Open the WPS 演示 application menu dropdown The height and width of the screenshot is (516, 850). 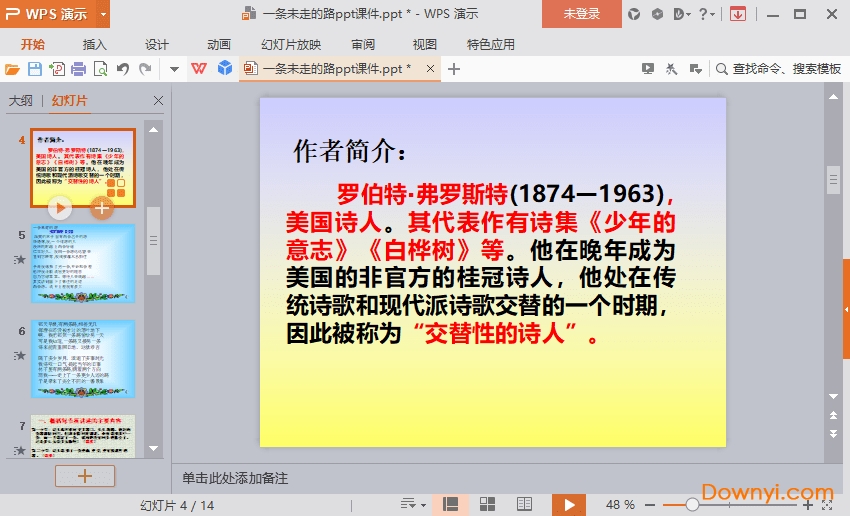(x=104, y=14)
